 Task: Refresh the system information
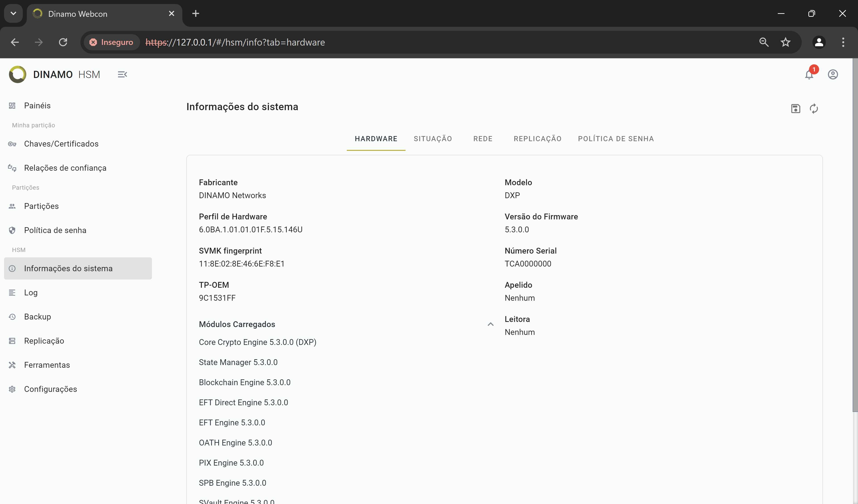click(x=814, y=109)
